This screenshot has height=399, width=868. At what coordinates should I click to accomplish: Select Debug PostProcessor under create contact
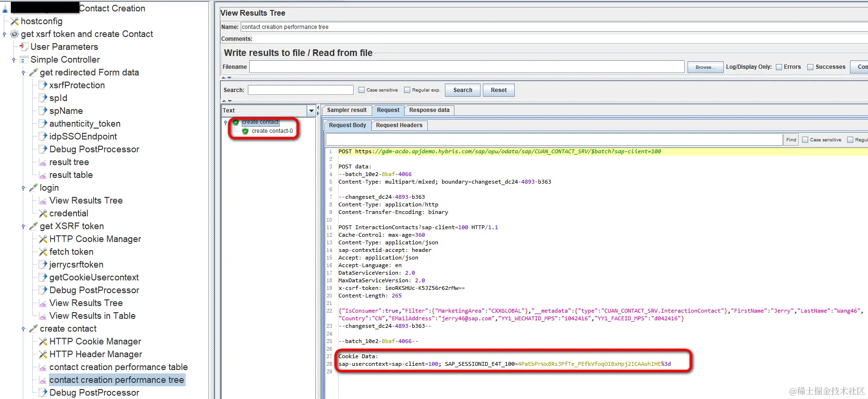point(94,393)
